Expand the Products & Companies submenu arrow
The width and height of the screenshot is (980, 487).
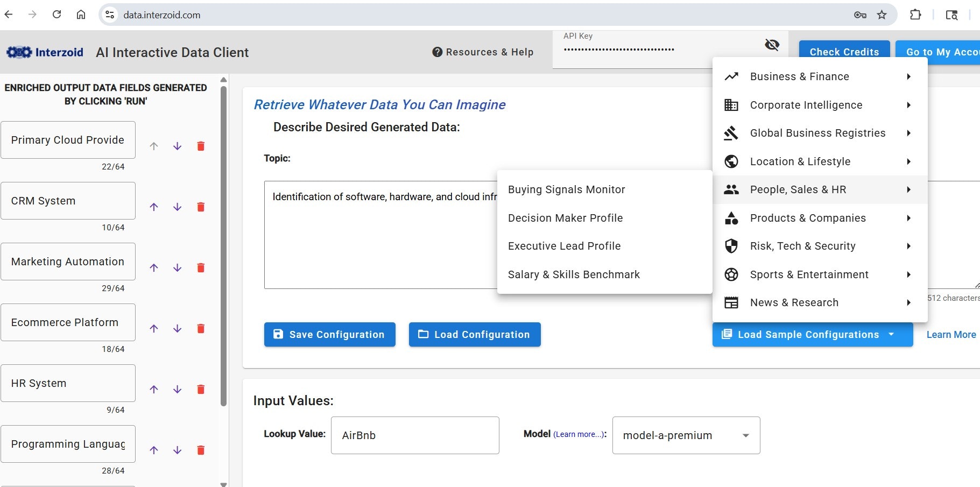908,218
